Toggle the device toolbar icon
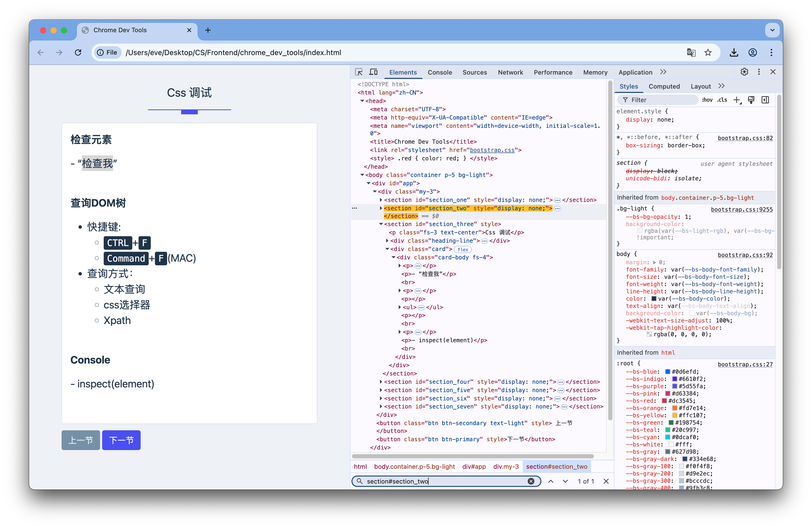812x528 pixels. point(373,72)
